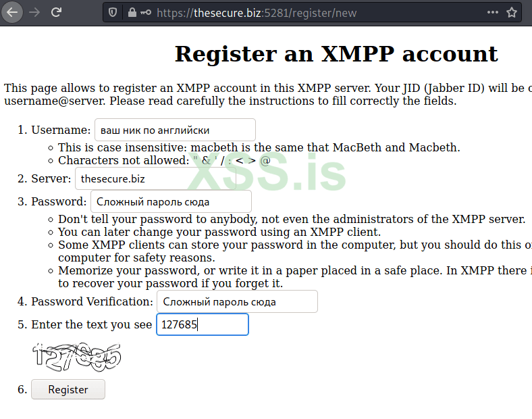
Task: Click the 'Username:' label text
Action: click(x=61, y=130)
